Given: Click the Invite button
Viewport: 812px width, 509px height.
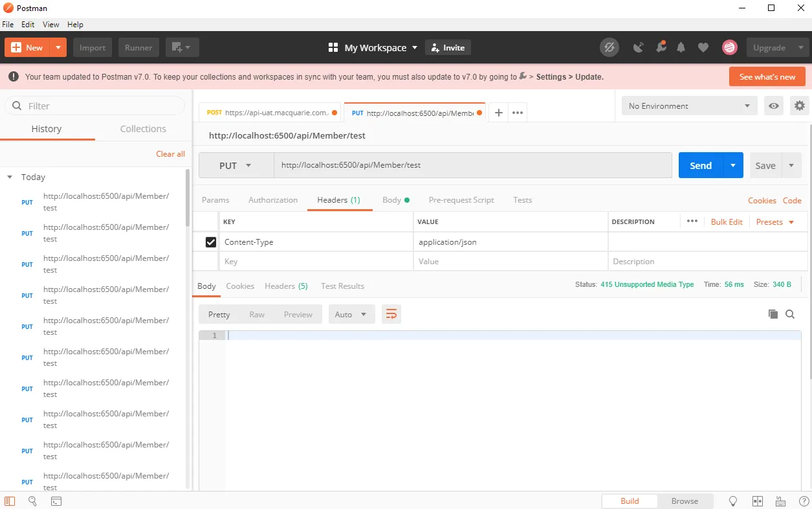Looking at the screenshot, I should point(448,47).
